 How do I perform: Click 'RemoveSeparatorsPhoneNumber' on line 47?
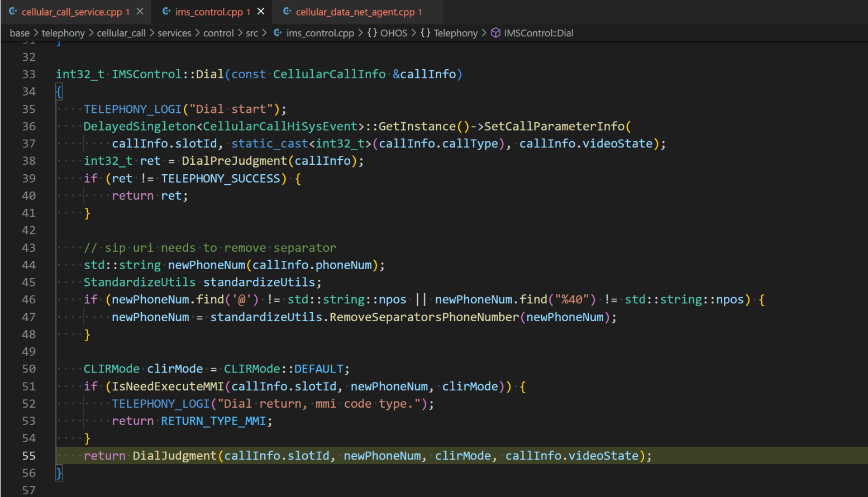tap(425, 317)
